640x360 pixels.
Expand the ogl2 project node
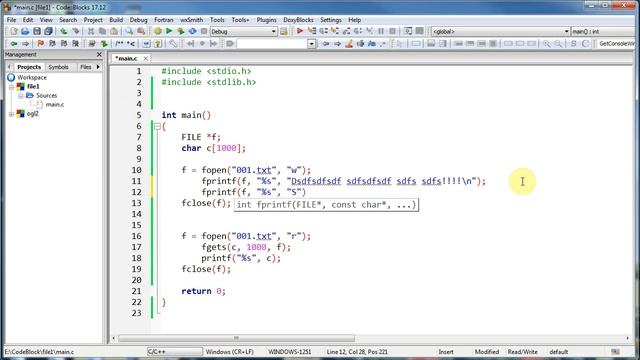pyautogui.click(x=11, y=114)
